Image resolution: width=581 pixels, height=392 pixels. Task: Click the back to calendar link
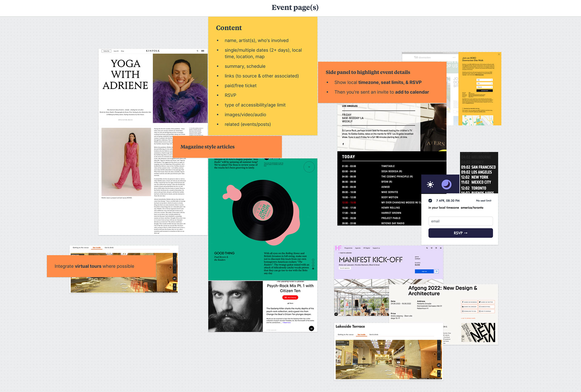[346, 253]
